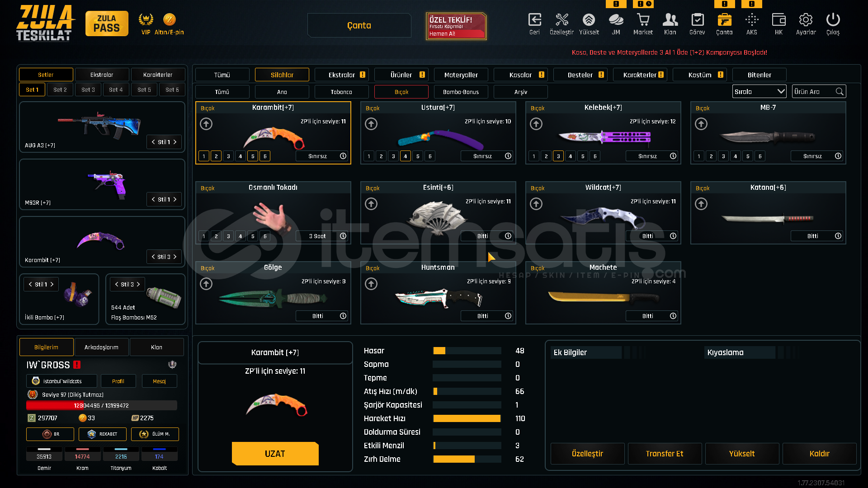868x488 pixels.
Task: Open Arkadaşlarım tab
Action: (101, 347)
